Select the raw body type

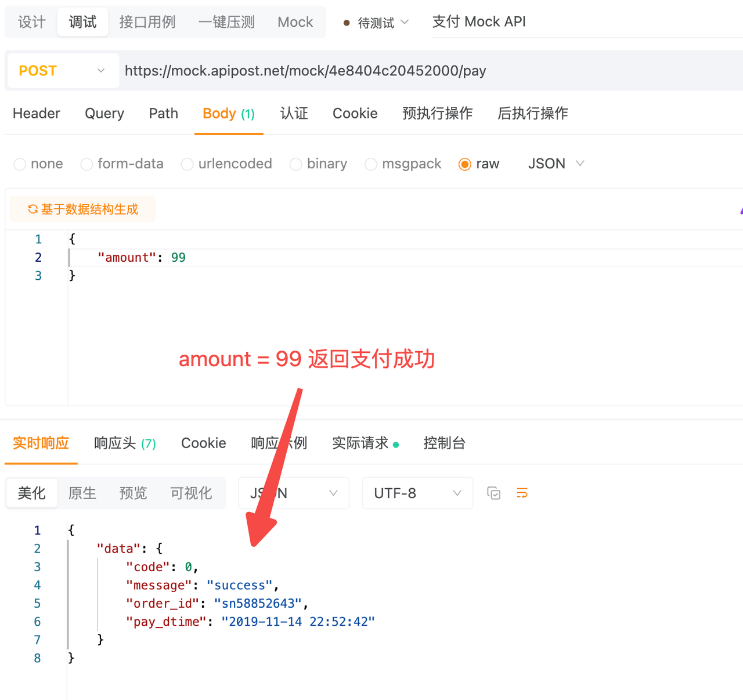pyautogui.click(x=479, y=164)
